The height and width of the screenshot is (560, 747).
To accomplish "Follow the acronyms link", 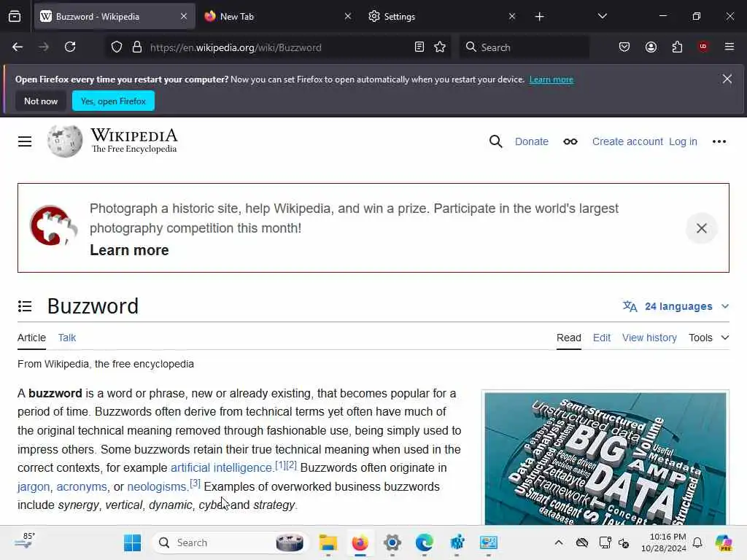I will coord(82,486).
